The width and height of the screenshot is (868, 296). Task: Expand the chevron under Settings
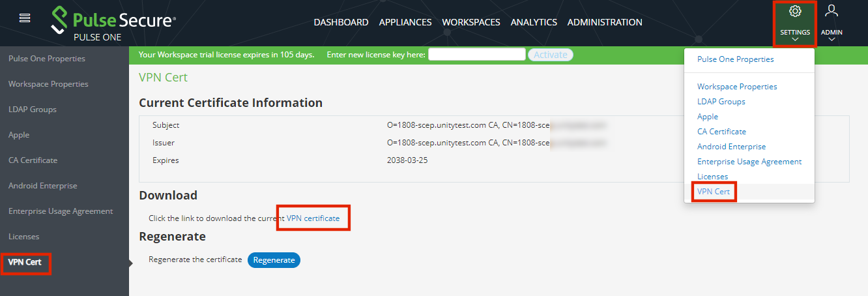tap(794, 40)
